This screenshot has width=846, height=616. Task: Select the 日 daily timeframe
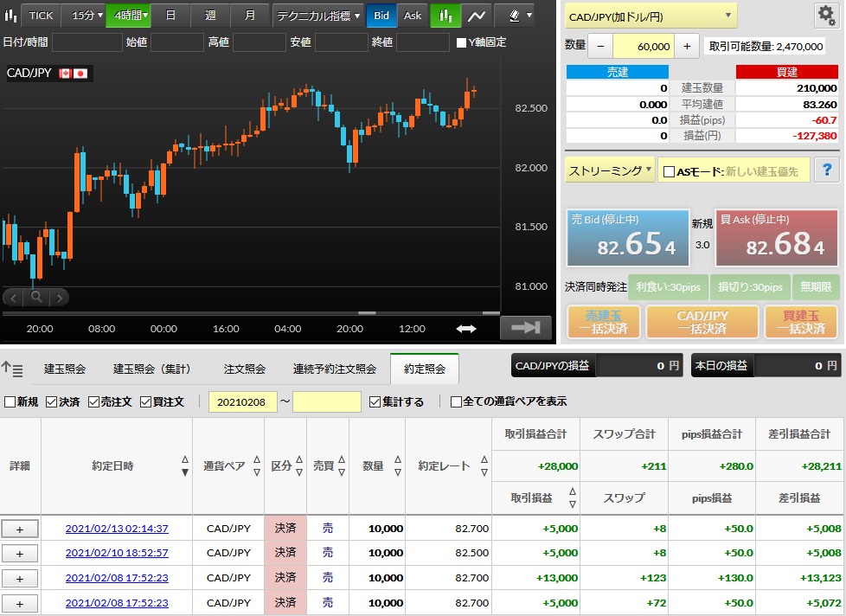click(170, 16)
